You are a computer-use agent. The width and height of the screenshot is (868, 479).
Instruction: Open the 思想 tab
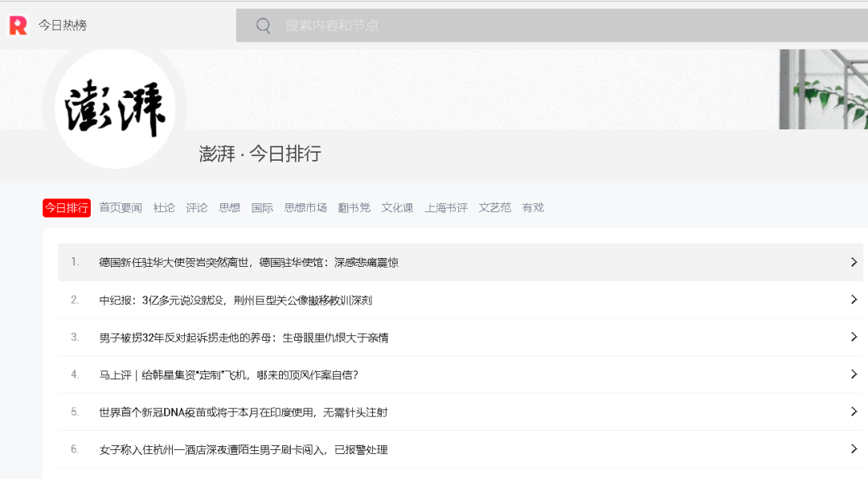click(x=229, y=207)
